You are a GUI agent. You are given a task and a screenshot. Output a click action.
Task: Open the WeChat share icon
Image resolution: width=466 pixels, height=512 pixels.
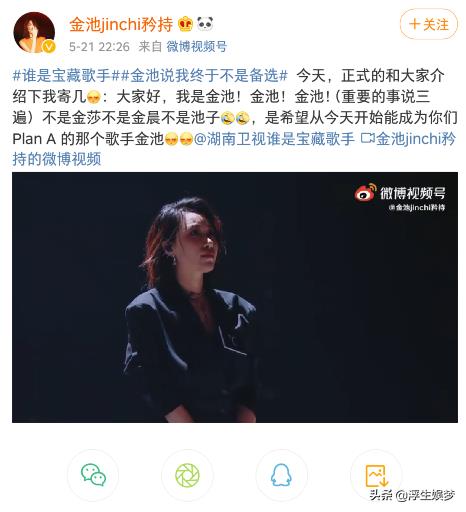tap(93, 475)
